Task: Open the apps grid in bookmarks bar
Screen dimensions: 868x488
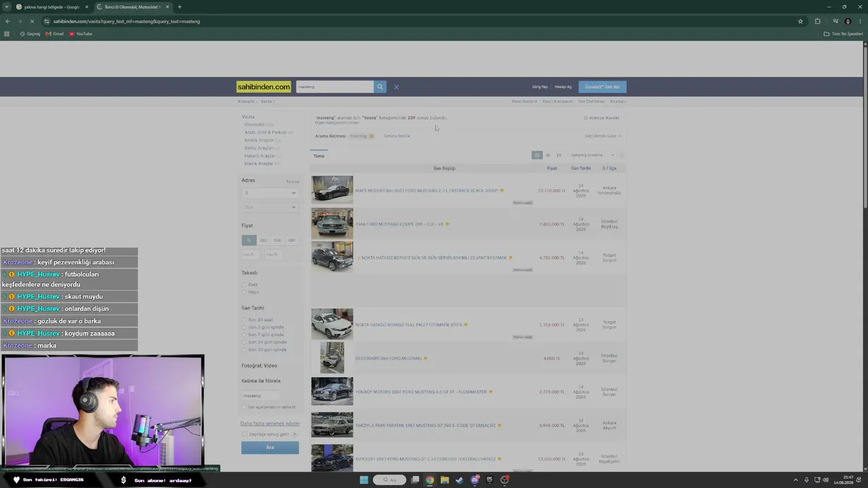Action: coord(7,34)
